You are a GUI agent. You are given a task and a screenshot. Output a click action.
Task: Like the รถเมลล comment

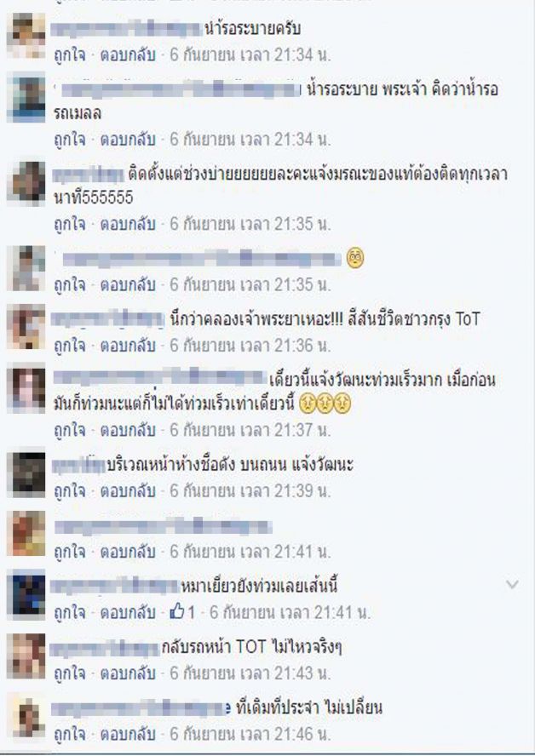click(70, 140)
